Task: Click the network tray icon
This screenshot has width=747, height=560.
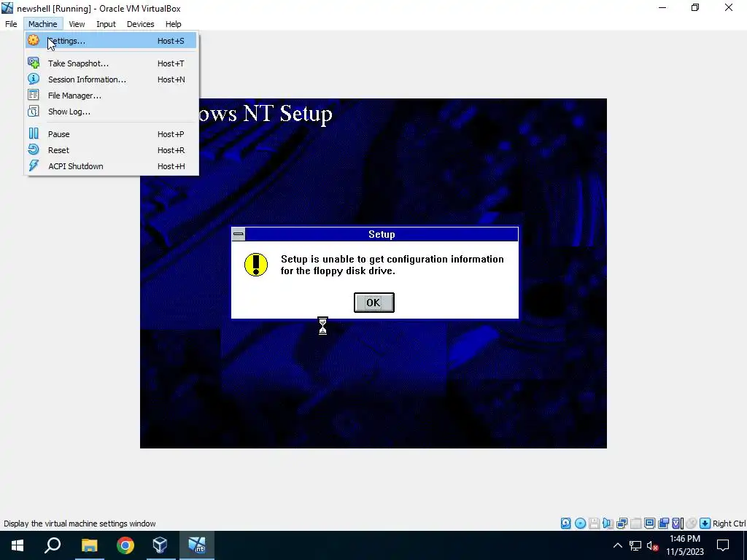Action: tap(635, 545)
